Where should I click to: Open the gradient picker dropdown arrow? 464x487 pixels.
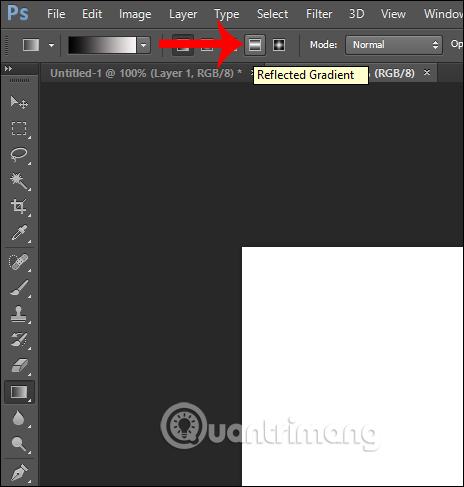pyautogui.click(x=144, y=45)
